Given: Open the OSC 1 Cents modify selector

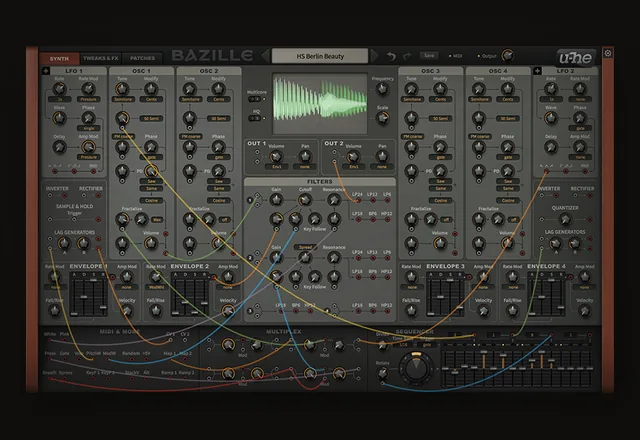Looking at the screenshot, I should click(x=151, y=99).
